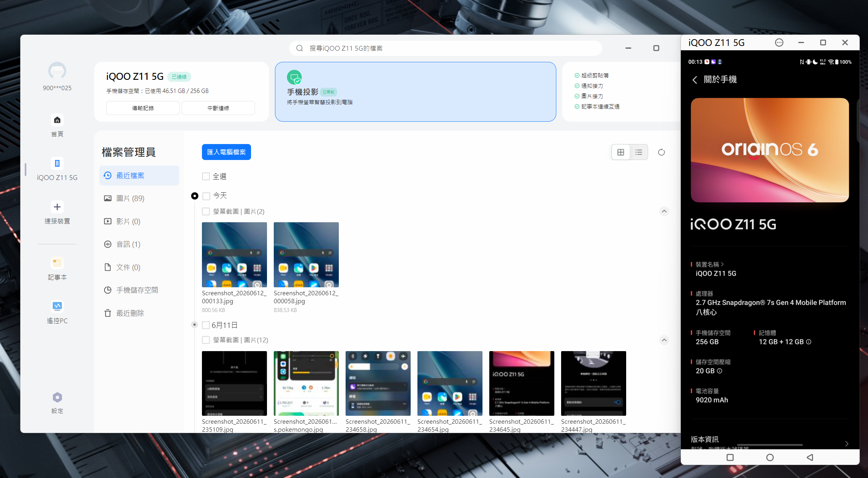Switch to grid view layout icon
868x478 pixels.
[621, 152]
